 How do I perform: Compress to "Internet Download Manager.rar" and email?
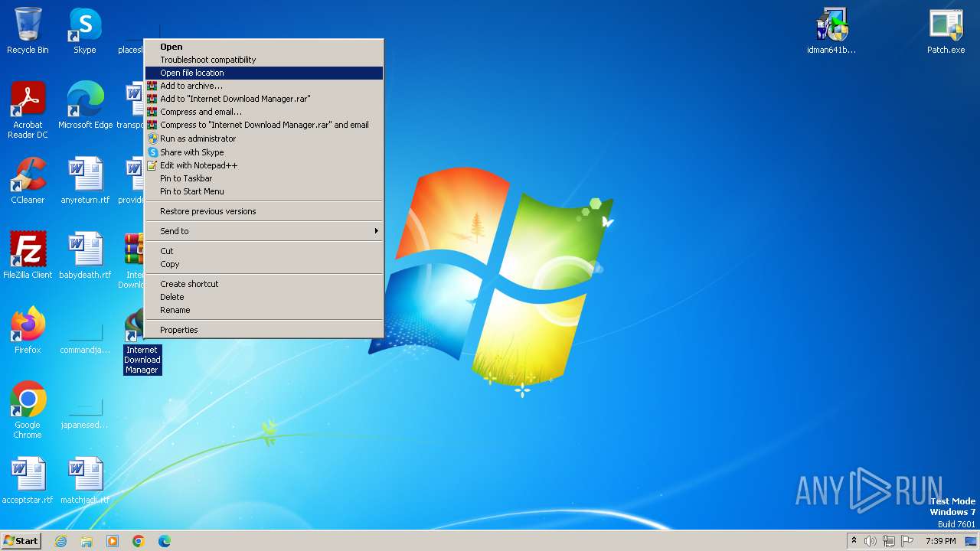264,125
